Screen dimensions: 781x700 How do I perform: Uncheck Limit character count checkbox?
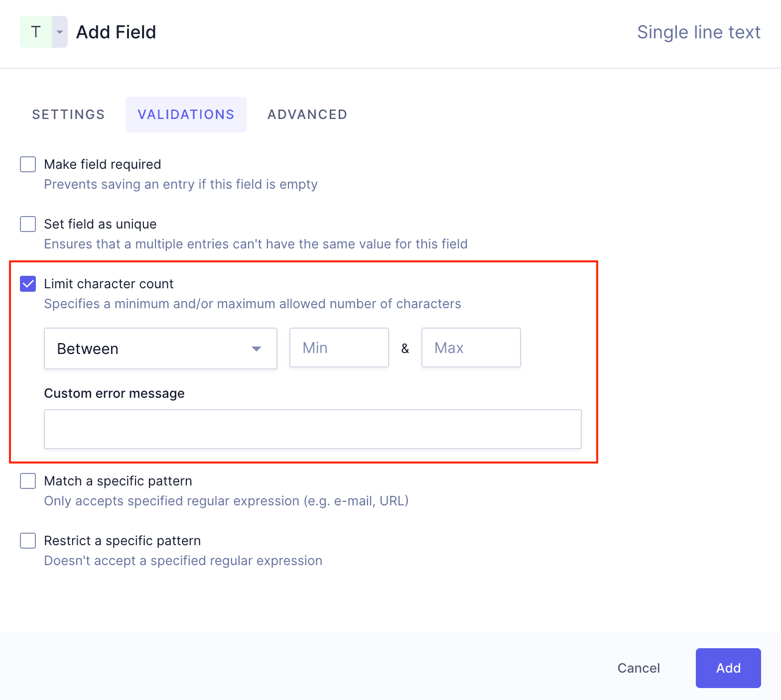tap(28, 284)
